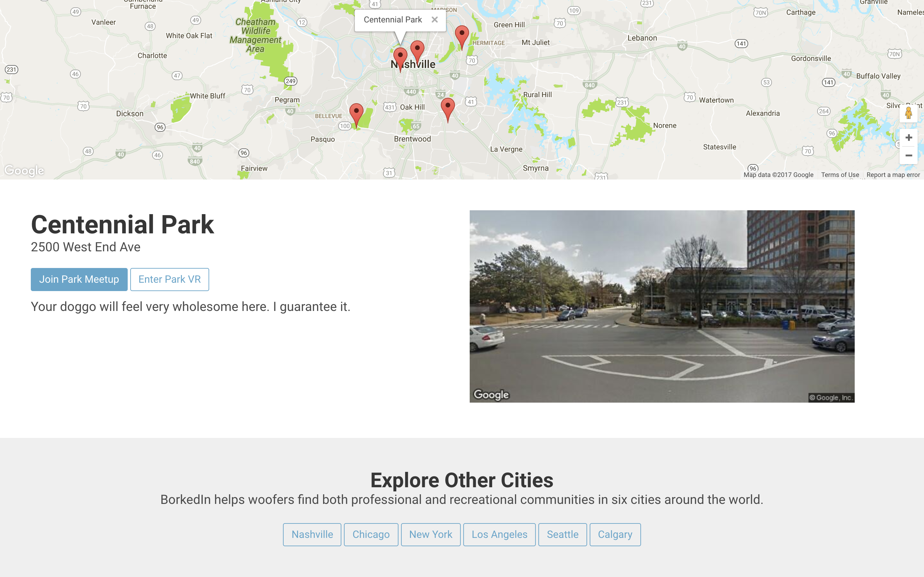The width and height of the screenshot is (924, 577).
Task: Click the Street View pegman icon
Action: 908,113
